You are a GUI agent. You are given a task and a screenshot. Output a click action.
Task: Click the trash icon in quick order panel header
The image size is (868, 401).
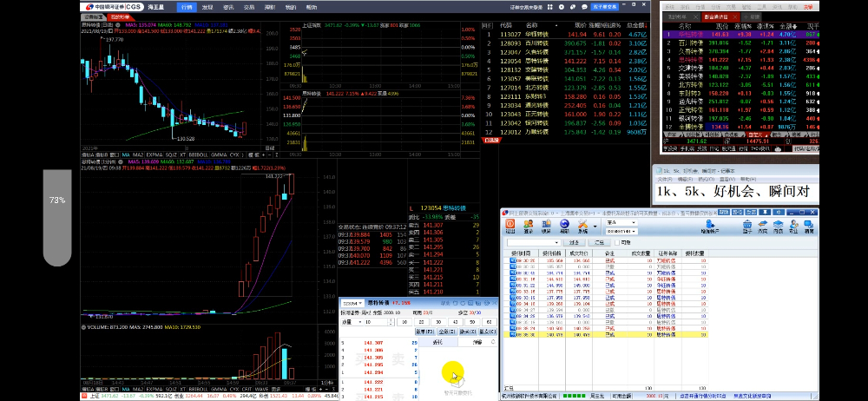(x=455, y=304)
